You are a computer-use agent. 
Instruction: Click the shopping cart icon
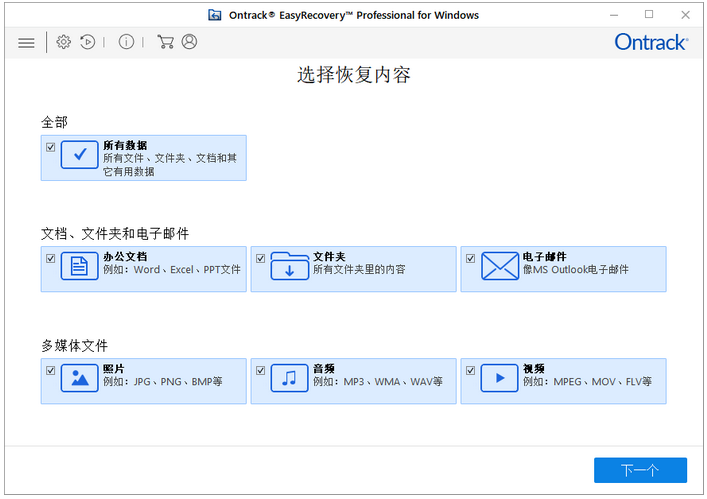click(x=165, y=42)
